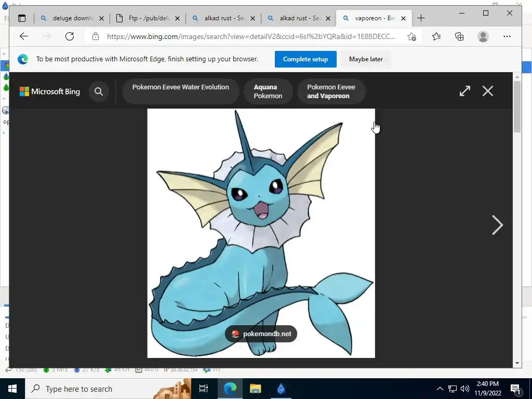532x399 pixels.
Task: Switch to the second alkad rust tab
Action: tap(299, 18)
